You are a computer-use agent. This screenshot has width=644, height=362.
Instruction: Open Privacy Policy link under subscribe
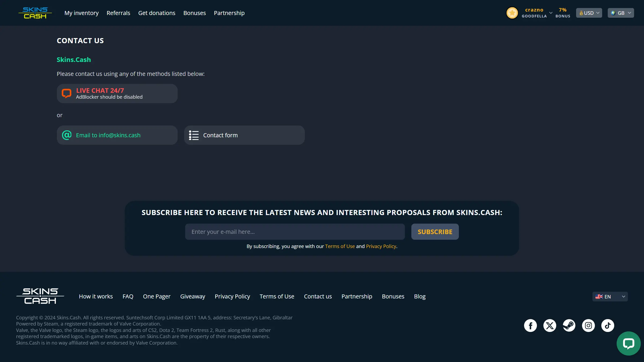[381, 246]
